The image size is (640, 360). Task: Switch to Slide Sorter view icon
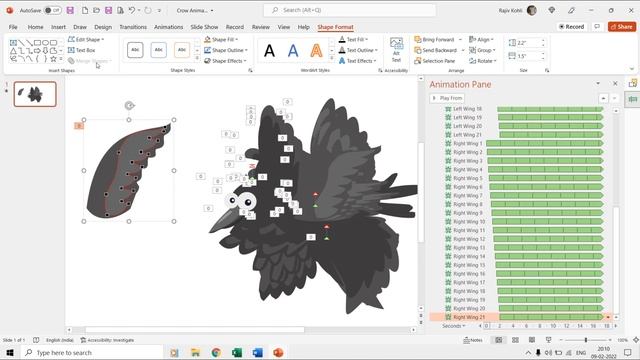[x=516, y=340]
